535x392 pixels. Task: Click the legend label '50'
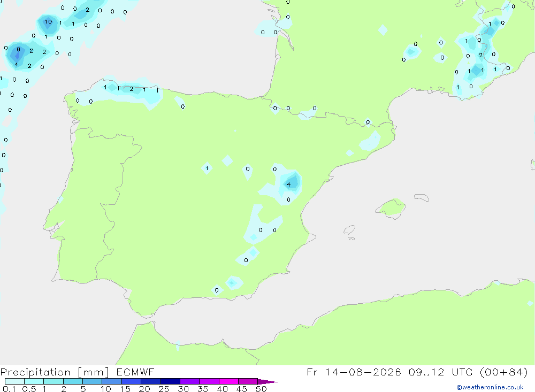[261, 389]
